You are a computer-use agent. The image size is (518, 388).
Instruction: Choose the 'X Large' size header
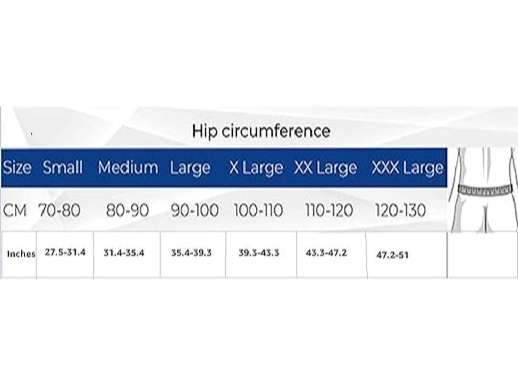tap(256, 168)
